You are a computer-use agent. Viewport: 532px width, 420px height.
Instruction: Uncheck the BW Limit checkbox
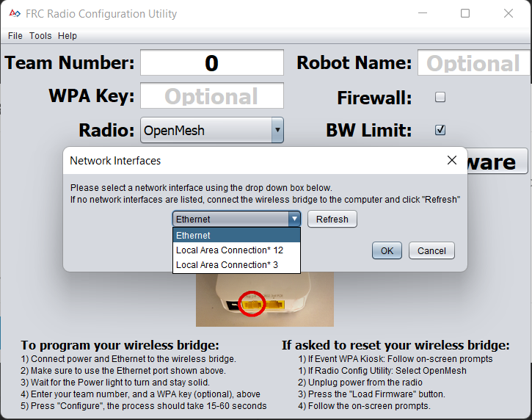click(x=440, y=130)
